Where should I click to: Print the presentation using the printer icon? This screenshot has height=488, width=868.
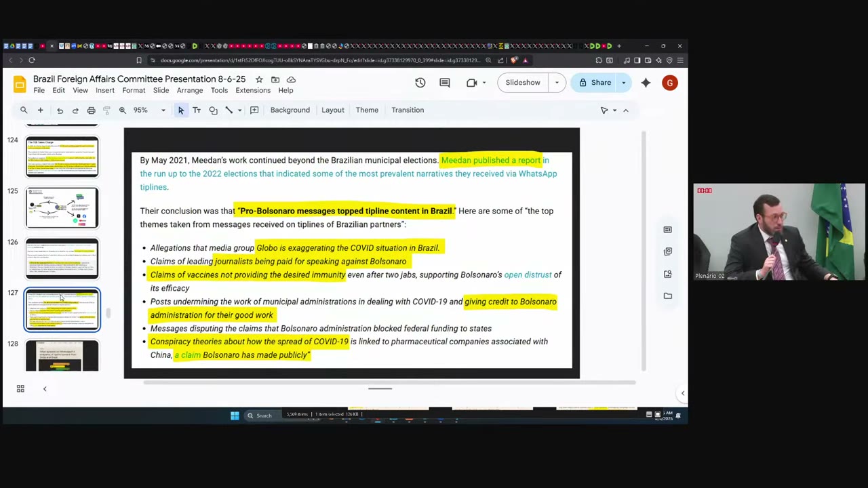click(x=91, y=110)
